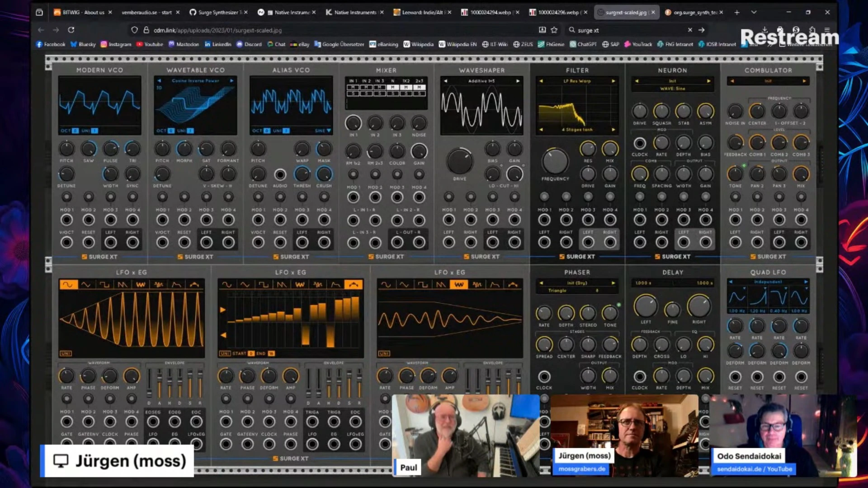Toggle UNI in the middle LFO x EG

point(225,353)
